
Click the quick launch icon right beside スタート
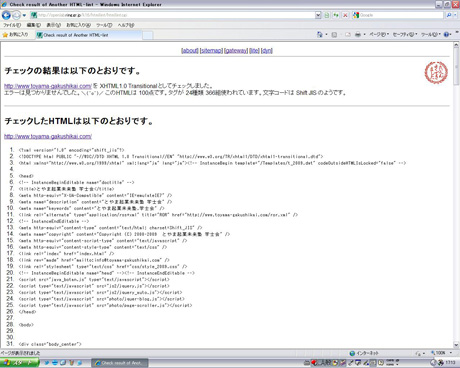pyautogui.click(x=47, y=363)
